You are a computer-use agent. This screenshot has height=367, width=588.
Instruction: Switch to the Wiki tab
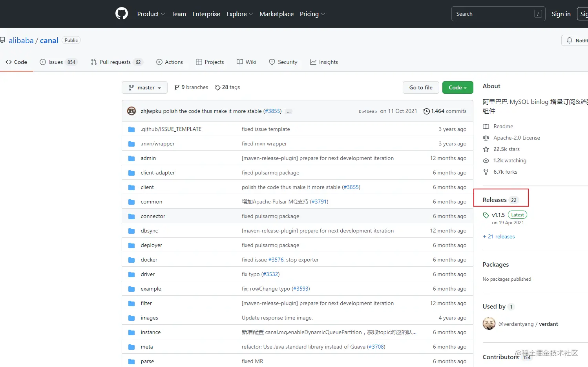point(247,62)
